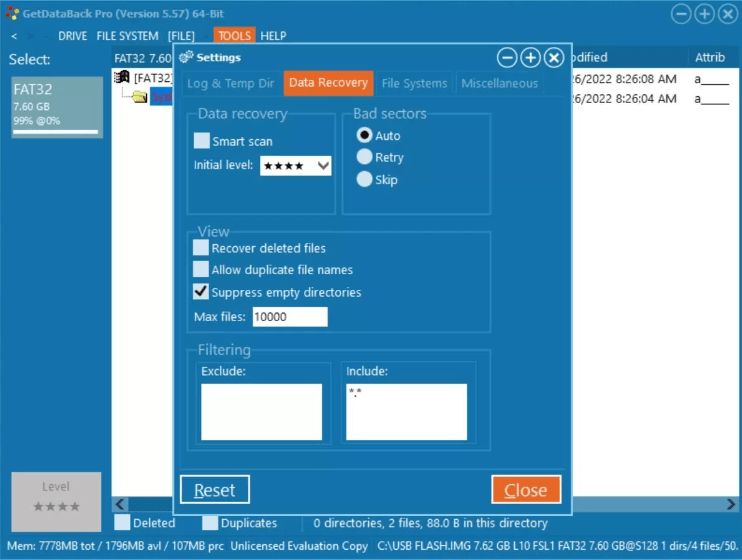Enable Recover deleted files checkbox
This screenshot has height=560, width=742.
pos(201,247)
